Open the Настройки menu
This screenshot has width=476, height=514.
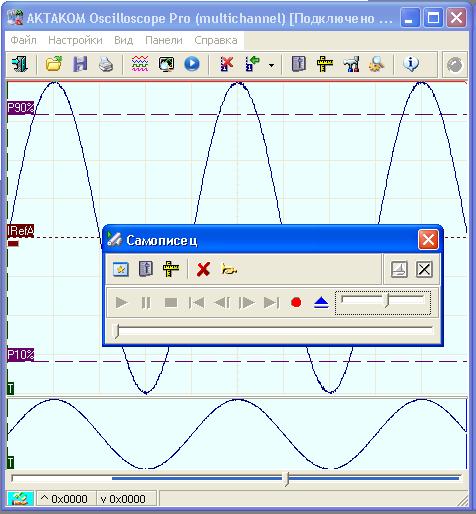75,40
